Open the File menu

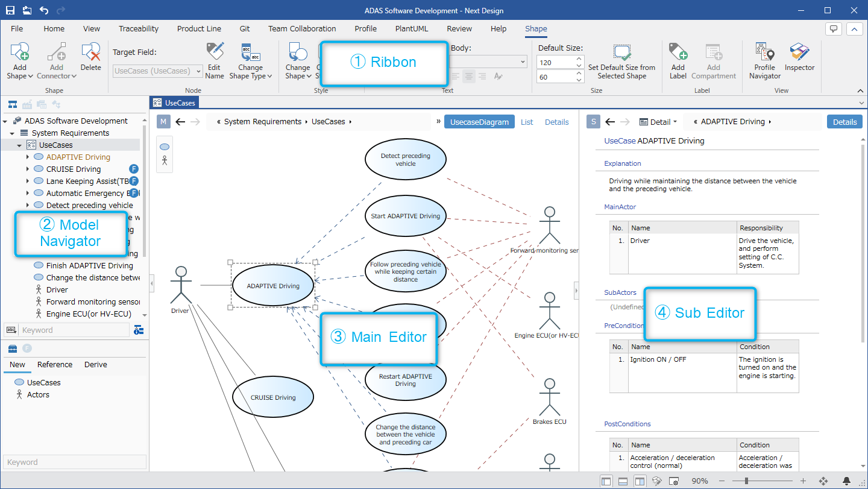[17, 28]
